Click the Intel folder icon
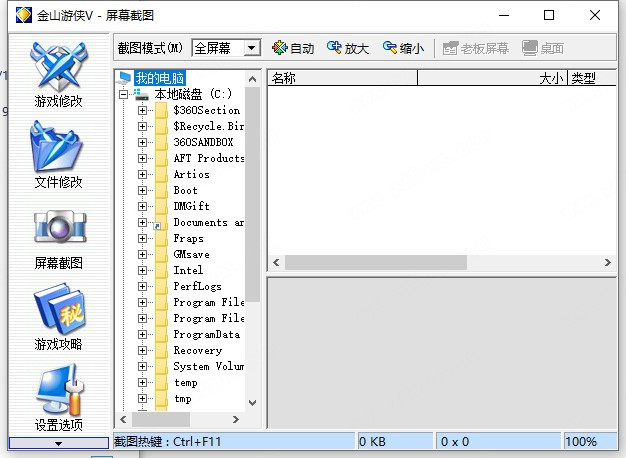The width and height of the screenshot is (626, 458). point(161,270)
